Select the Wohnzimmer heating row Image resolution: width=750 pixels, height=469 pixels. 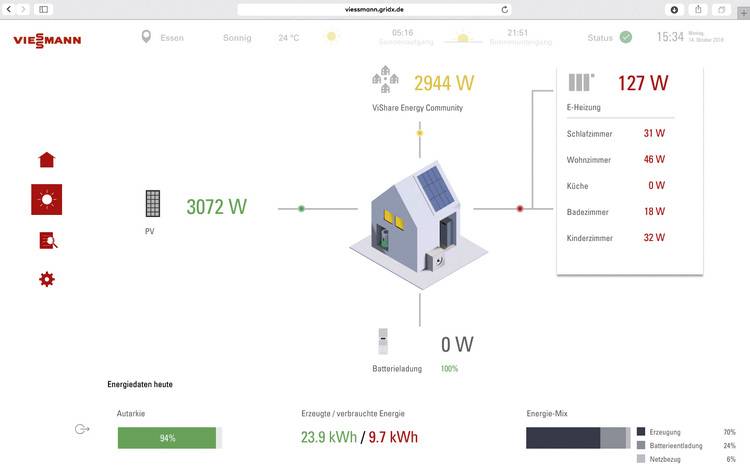pyautogui.click(x=628, y=159)
